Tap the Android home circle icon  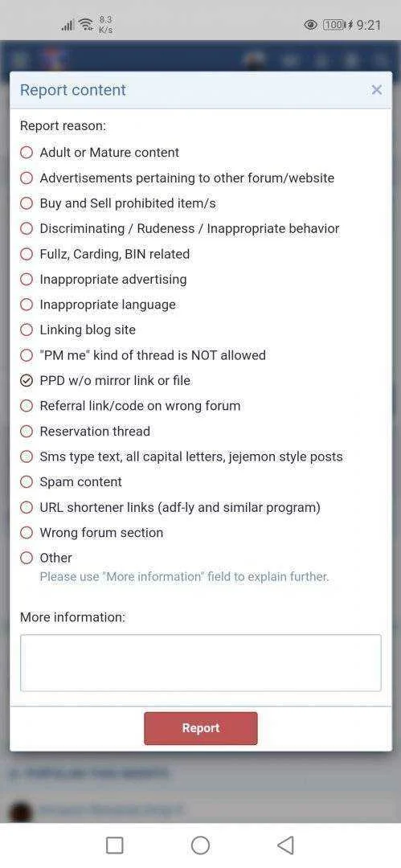(201, 845)
